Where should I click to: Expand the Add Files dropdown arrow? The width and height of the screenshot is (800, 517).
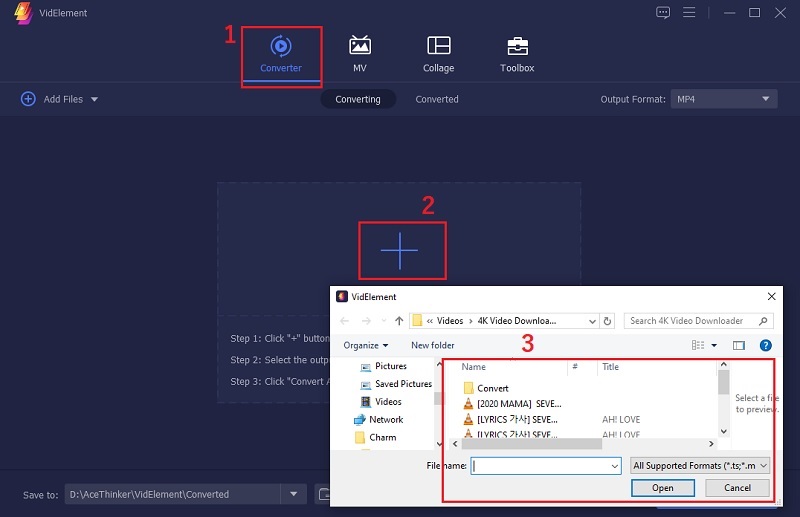94,100
